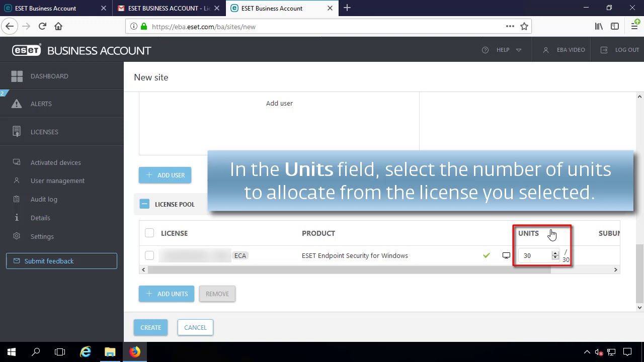The image size is (644, 362).
Task: Increase units with stepper up arrow
Action: [555, 253]
